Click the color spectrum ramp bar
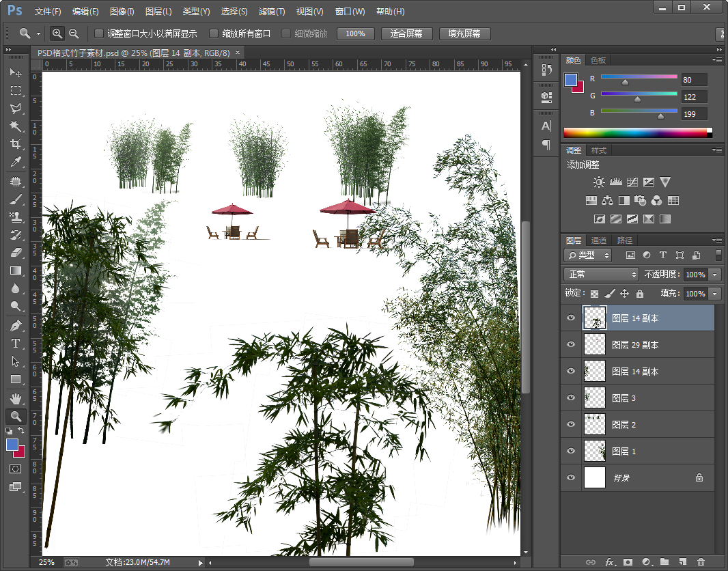 coord(635,133)
